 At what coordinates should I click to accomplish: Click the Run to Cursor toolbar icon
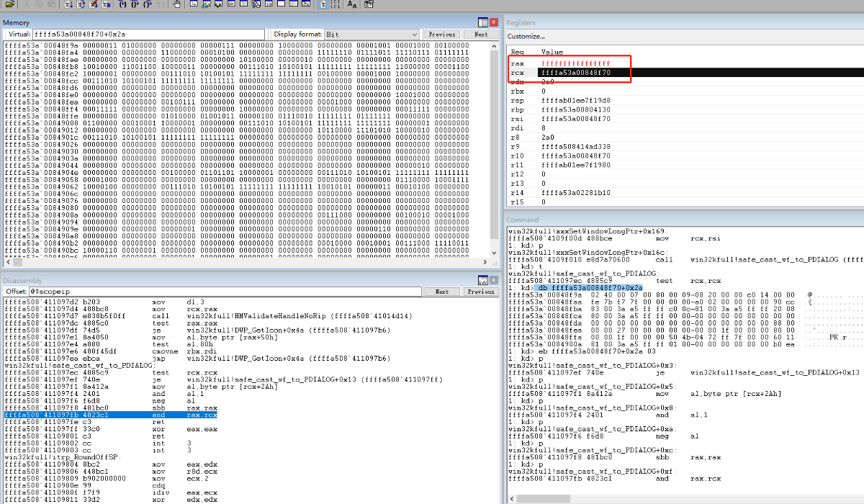tap(161, 4)
